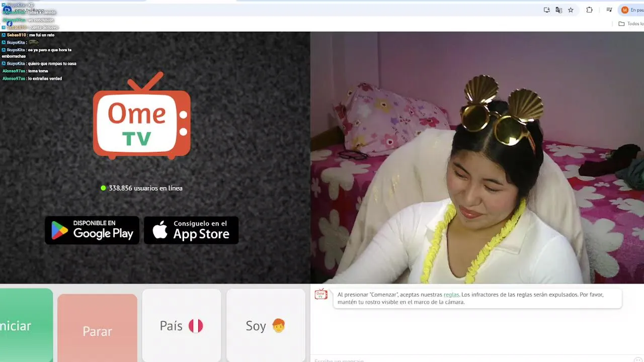
Task: Click Alonso97as's 'toma toma' message
Action: 25,71
